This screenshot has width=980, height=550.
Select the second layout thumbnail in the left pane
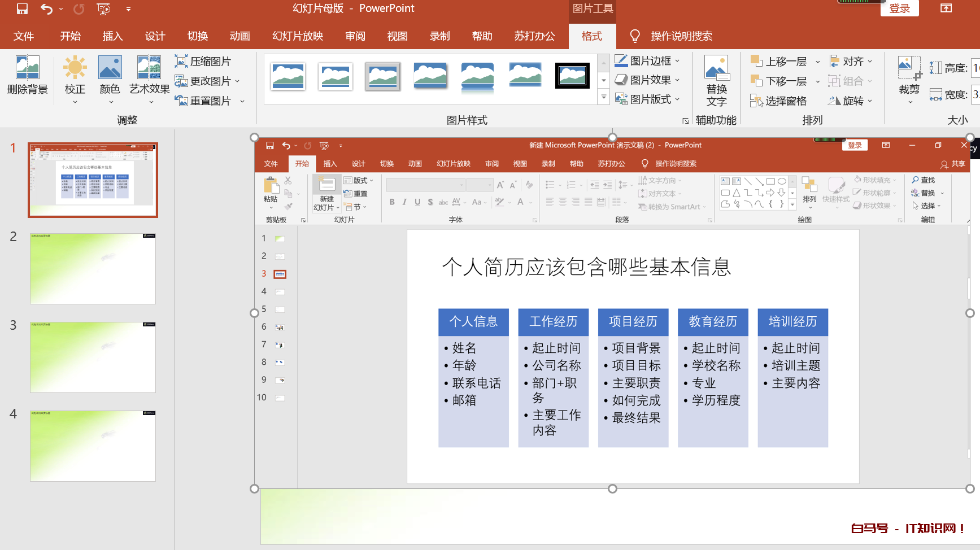(93, 269)
